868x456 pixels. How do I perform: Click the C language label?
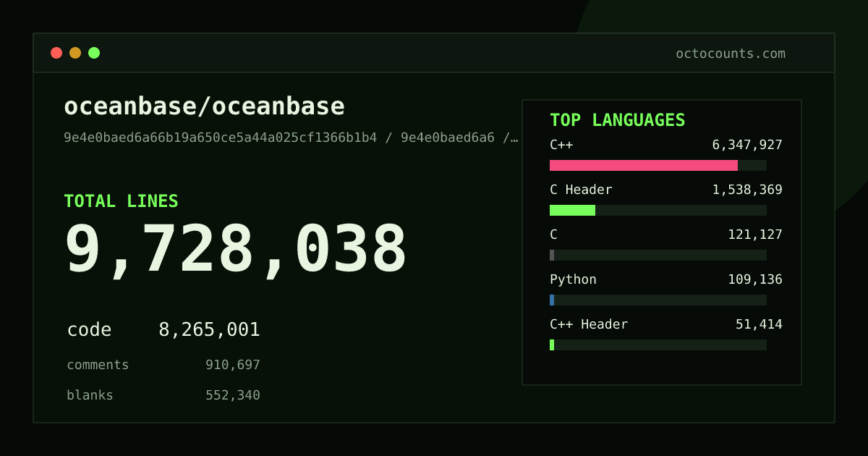click(x=553, y=235)
